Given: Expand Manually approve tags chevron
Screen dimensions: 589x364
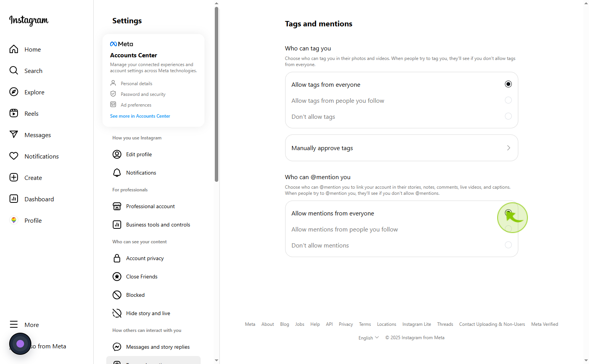Looking at the screenshot, I should [508, 148].
